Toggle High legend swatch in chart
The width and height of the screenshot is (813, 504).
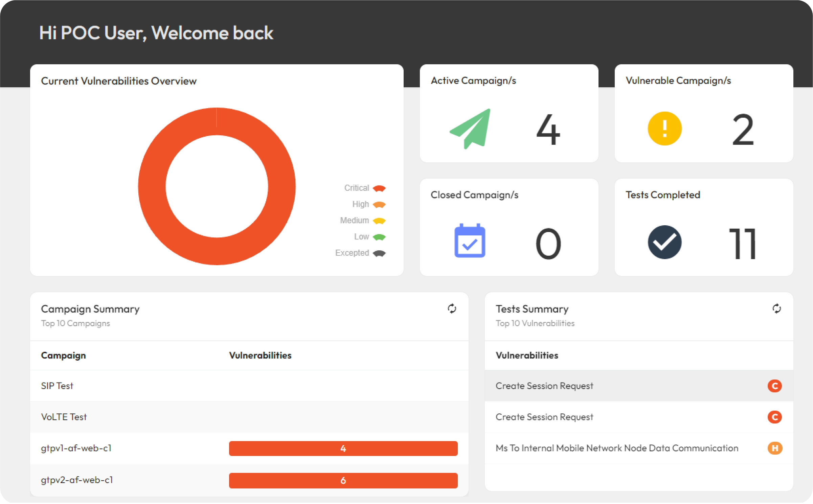point(379,204)
